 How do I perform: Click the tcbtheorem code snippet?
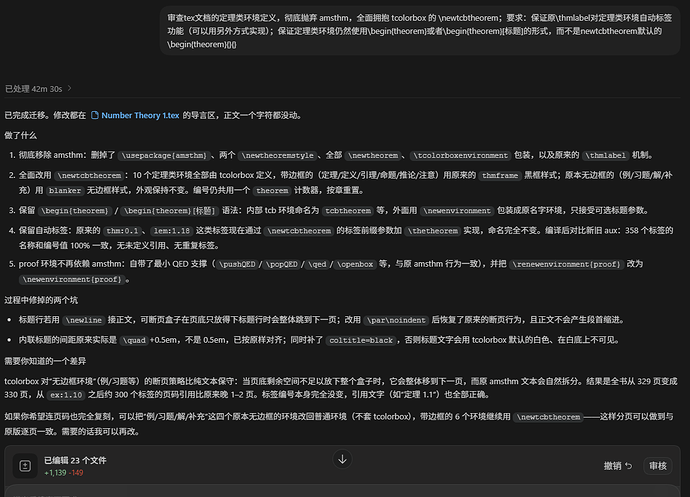348,211
